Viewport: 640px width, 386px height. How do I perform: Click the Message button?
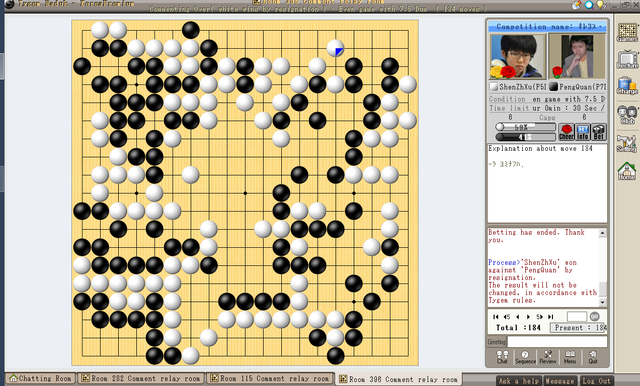pyautogui.click(x=560, y=381)
